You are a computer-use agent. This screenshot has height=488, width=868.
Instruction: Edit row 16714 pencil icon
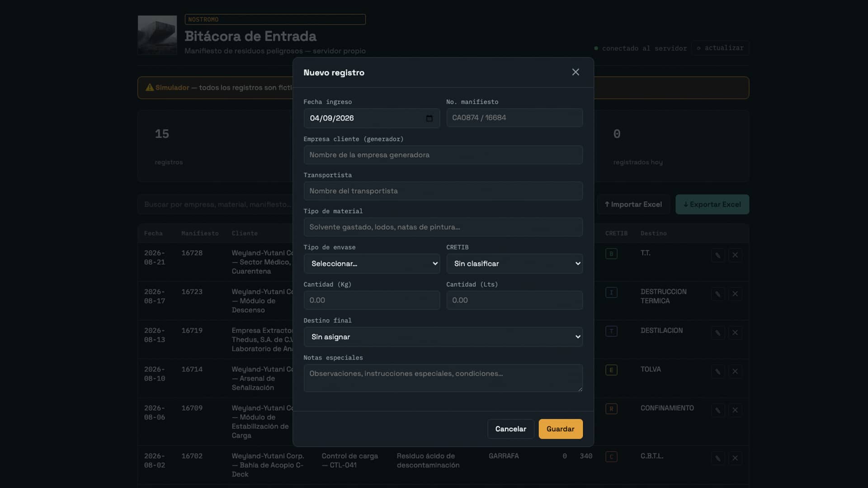[717, 372]
